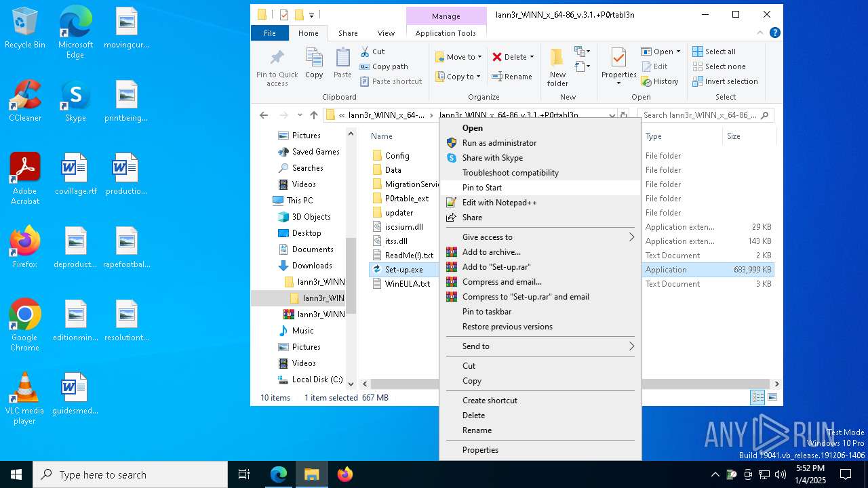Click the Copy ribbon button

point(314,64)
